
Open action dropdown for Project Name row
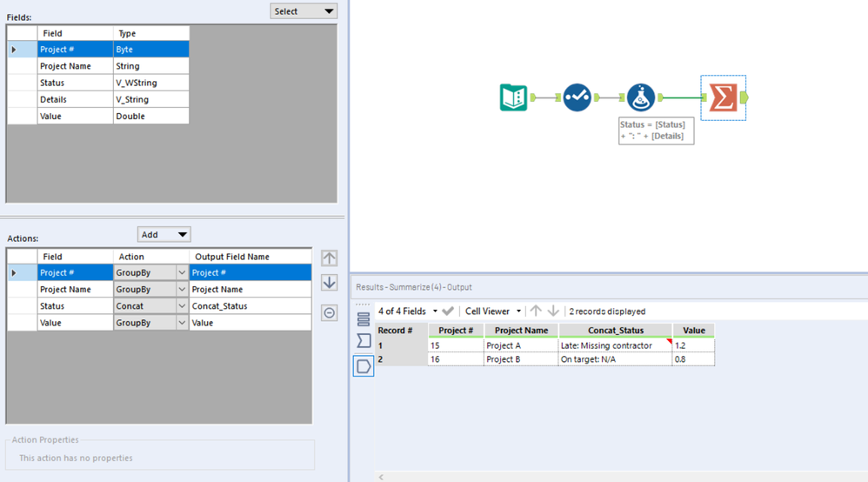click(182, 289)
